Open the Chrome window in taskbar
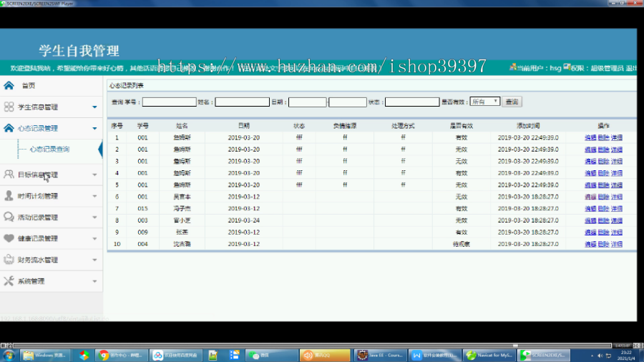Viewport: 644px width, 362px height. (121, 356)
